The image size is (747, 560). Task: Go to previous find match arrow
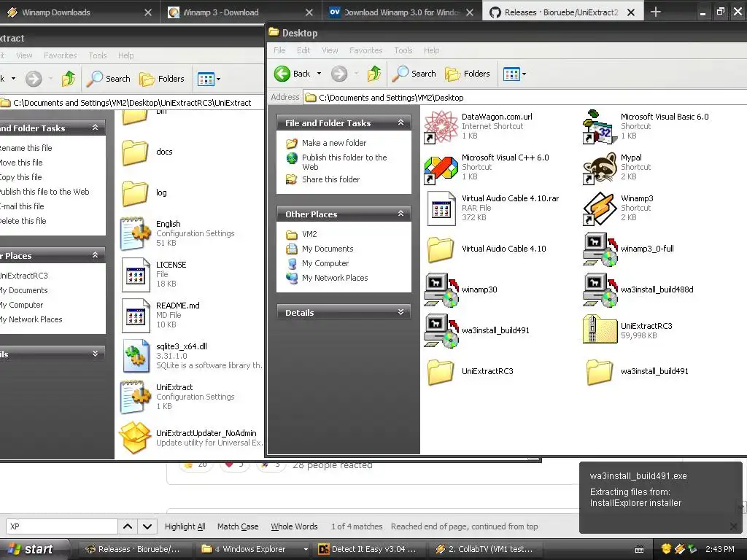[128, 526]
